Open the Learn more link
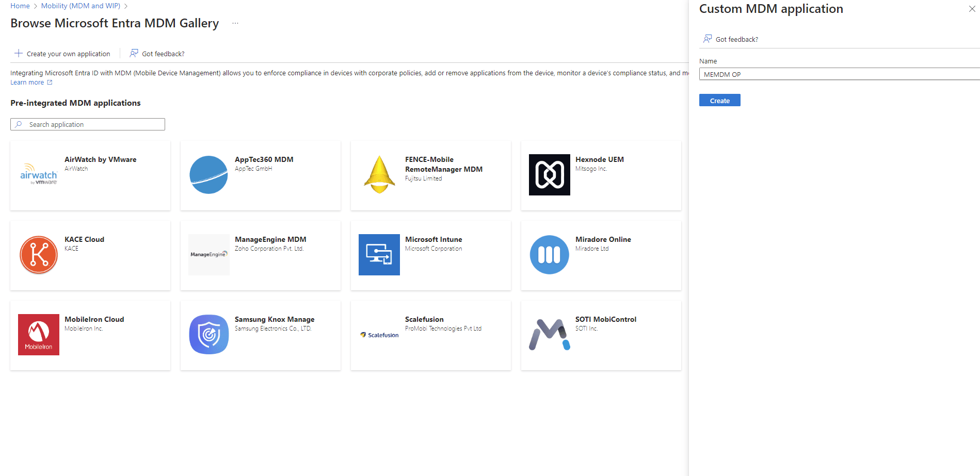 (x=27, y=83)
